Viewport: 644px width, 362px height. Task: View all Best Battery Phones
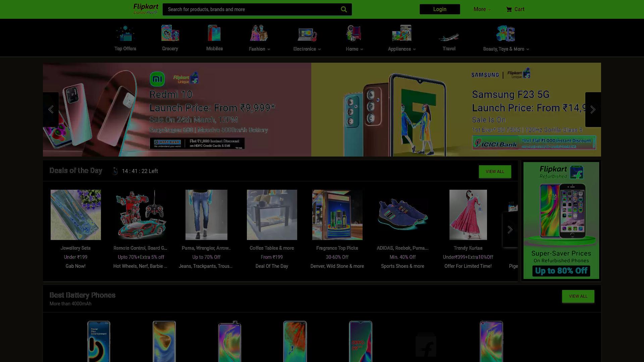point(578,296)
